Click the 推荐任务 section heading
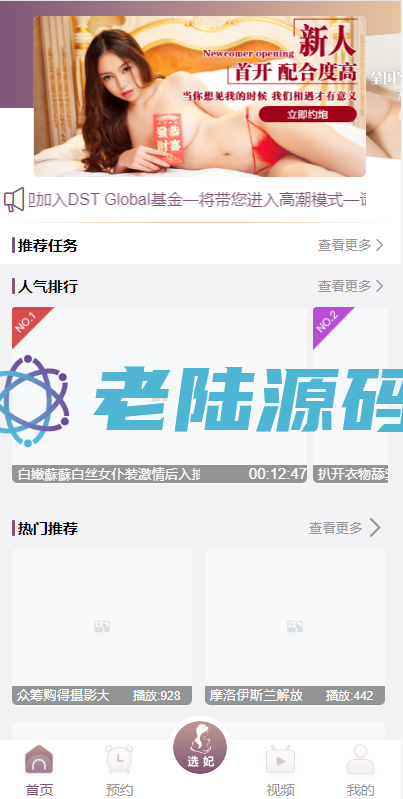 (x=47, y=246)
